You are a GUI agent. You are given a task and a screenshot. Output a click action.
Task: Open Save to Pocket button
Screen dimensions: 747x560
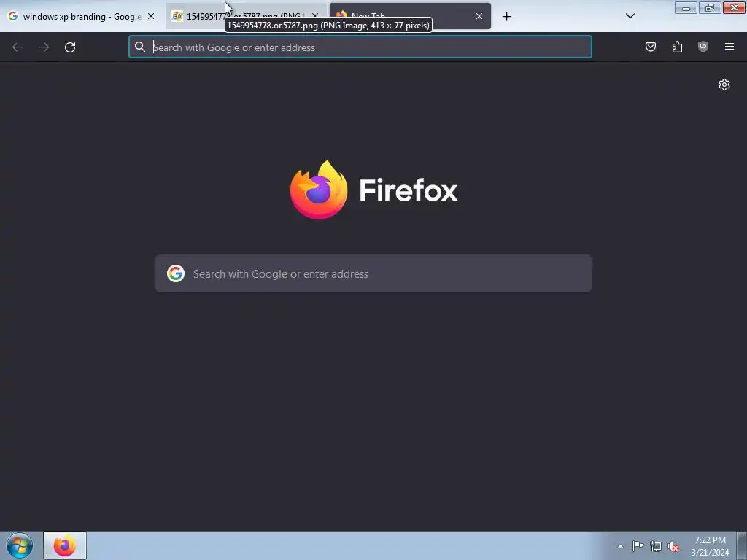click(651, 47)
